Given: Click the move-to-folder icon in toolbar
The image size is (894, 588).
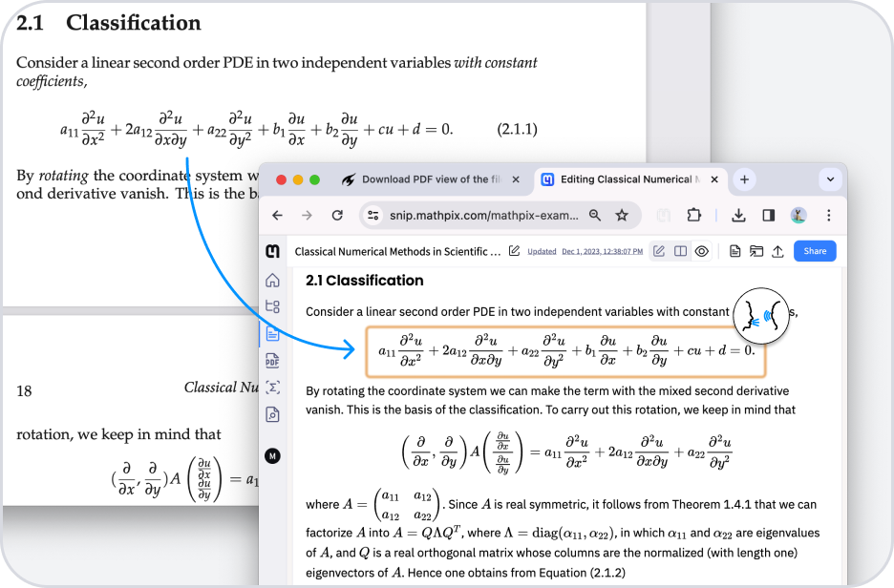Looking at the screenshot, I should 756,251.
